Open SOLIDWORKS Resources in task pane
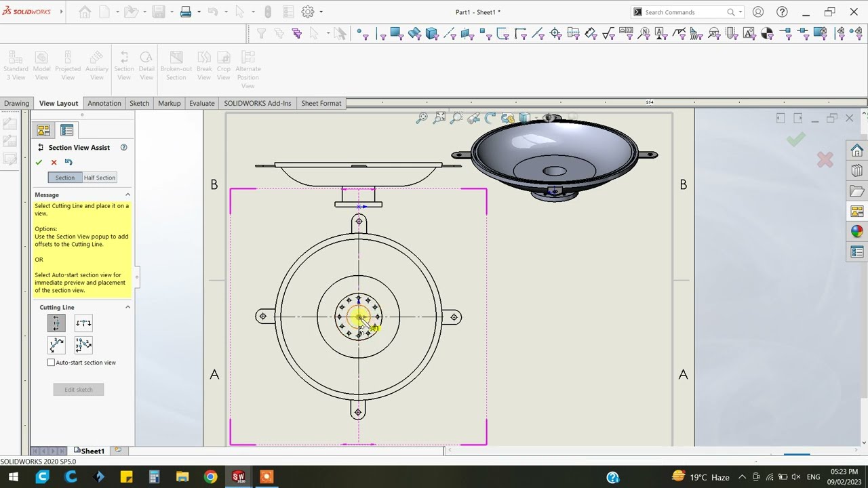Viewport: 868px width, 488px height. [x=857, y=150]
